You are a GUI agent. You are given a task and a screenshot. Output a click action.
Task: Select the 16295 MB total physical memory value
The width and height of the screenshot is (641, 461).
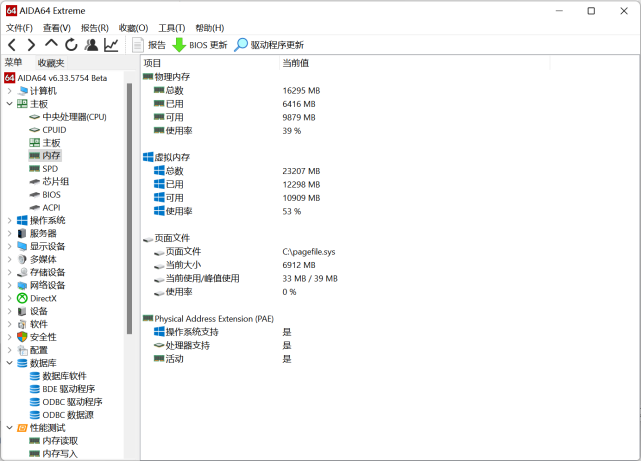[301, 90]
